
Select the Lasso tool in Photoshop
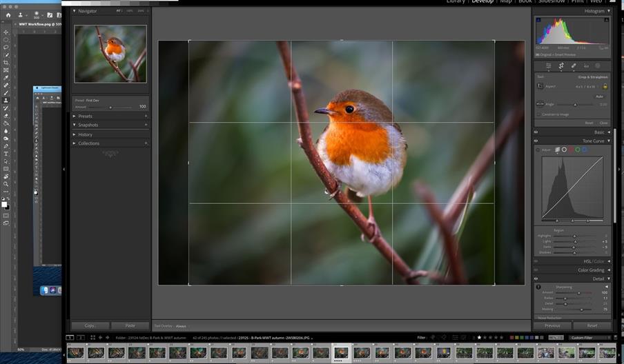[6, 48]
